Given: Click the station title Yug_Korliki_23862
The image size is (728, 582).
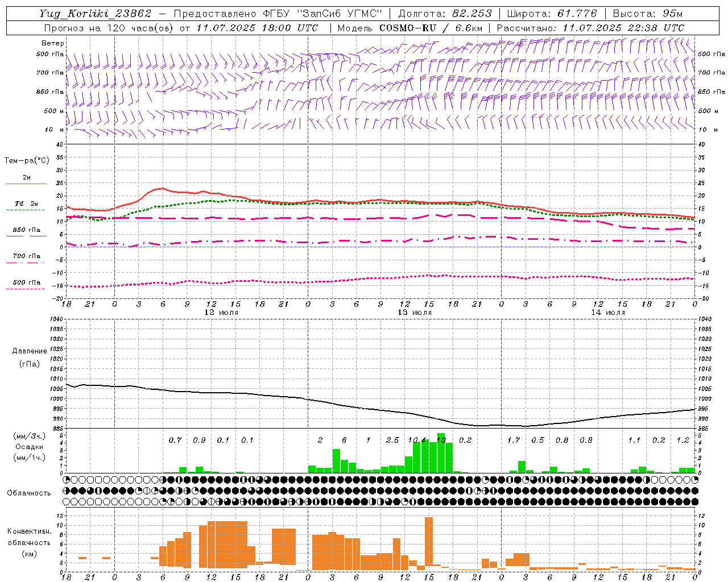Looking at the screenshot, I should click(95, 14).
